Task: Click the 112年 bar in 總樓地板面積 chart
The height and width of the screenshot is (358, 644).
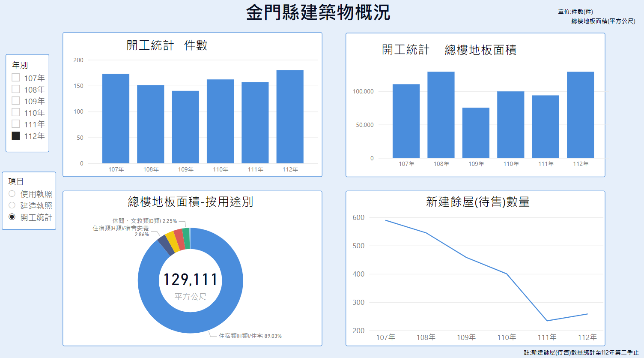Action: click(581, 115)
